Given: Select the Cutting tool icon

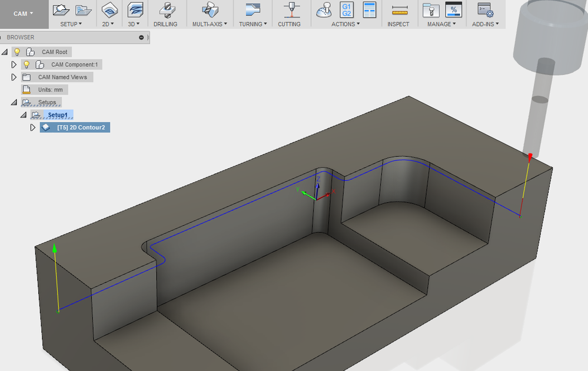Looking at the screenshot, I should [x=291, y=10].
